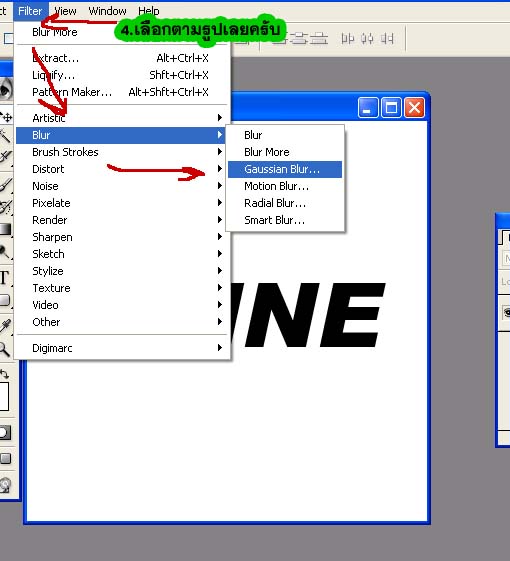
Task: Select the Magic Wand tool
Action: click(5, 136)
